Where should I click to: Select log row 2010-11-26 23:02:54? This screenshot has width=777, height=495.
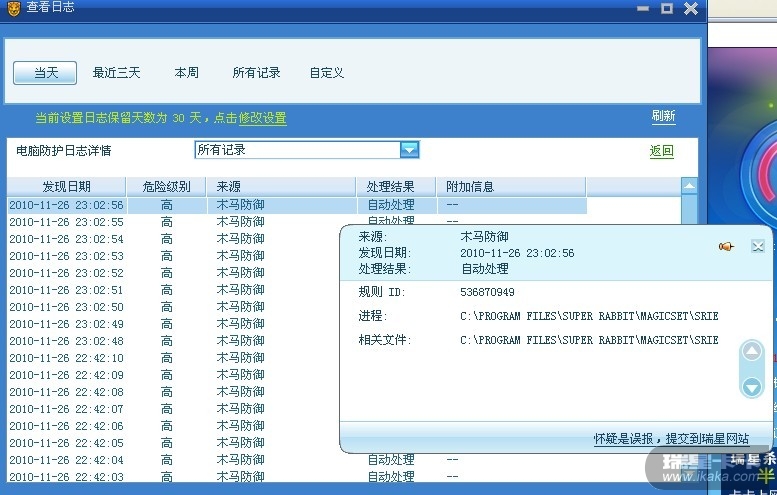point(173,239)
